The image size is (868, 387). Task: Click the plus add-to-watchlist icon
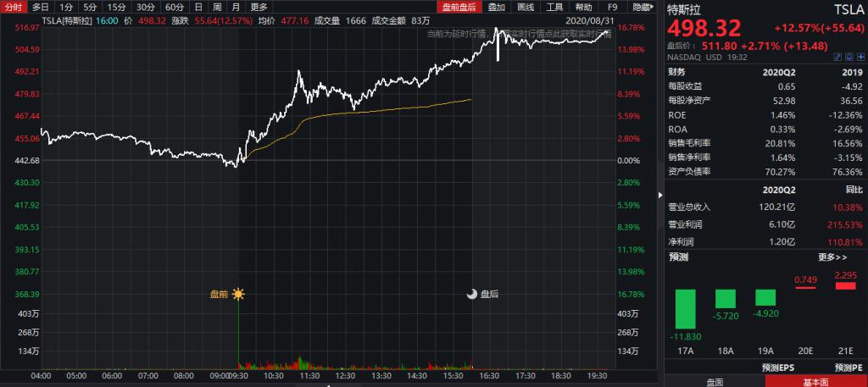[860, 57]
